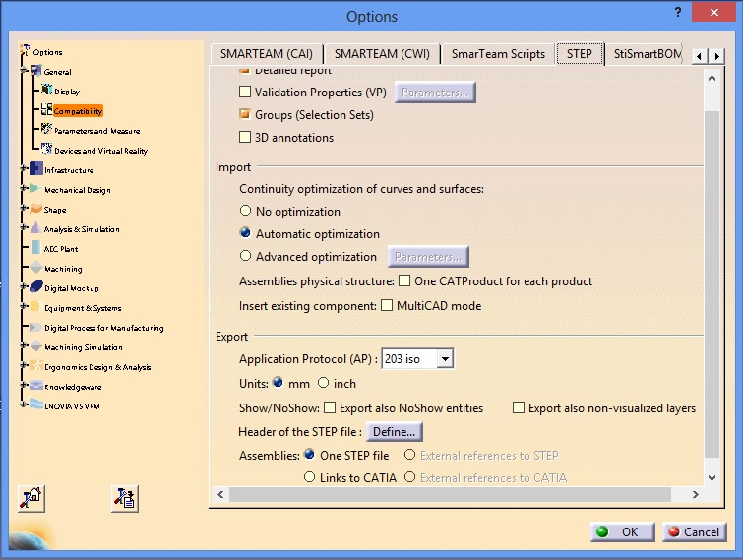This screenshot has height=560, width=743.
Task: Click the vertical scrollbar down arrow
Action: [x=712, y=477]
